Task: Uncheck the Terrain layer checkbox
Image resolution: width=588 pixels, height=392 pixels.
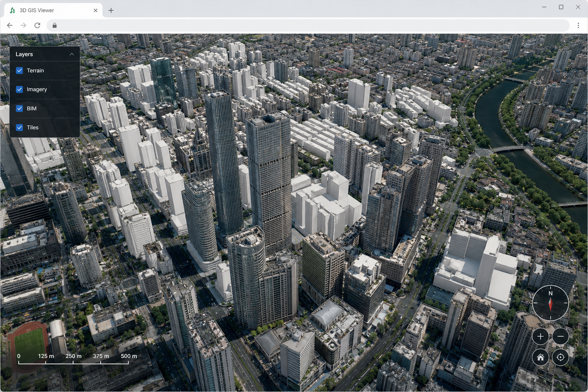Action: point(20,70)
